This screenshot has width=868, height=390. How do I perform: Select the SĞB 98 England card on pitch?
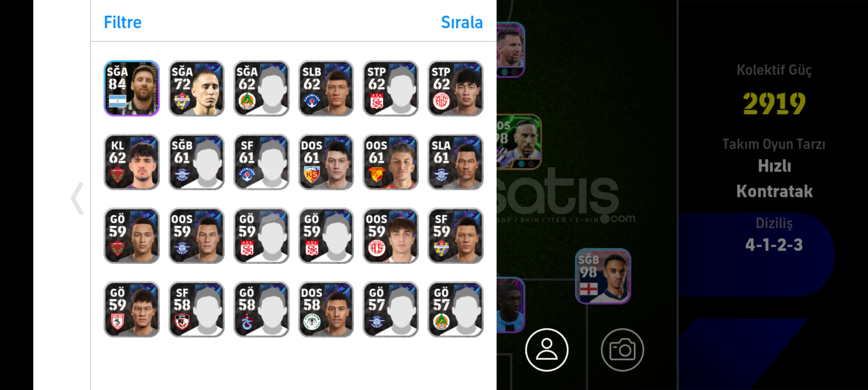603,276
